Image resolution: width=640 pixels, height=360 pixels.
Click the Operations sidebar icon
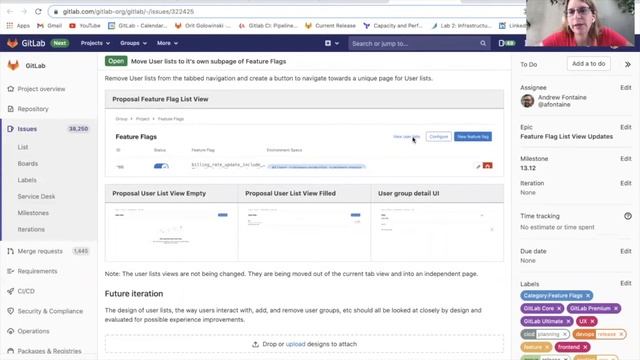(11, 331)
